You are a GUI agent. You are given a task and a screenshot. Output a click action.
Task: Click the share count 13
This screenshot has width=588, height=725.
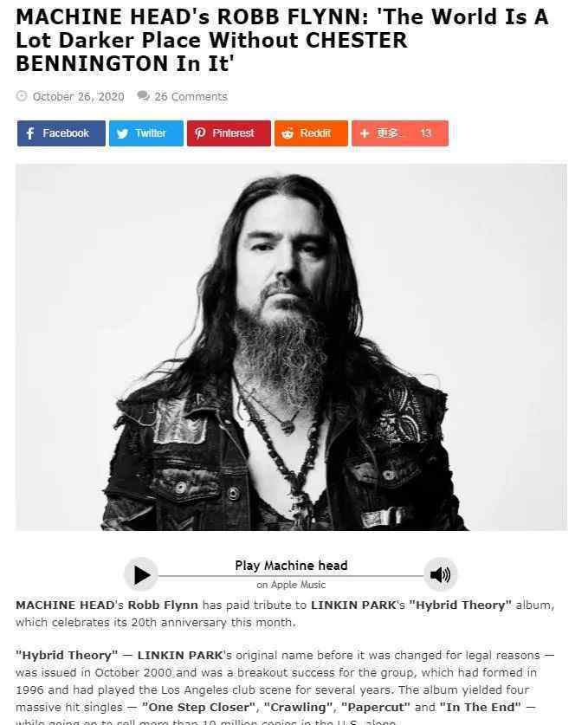425,133
